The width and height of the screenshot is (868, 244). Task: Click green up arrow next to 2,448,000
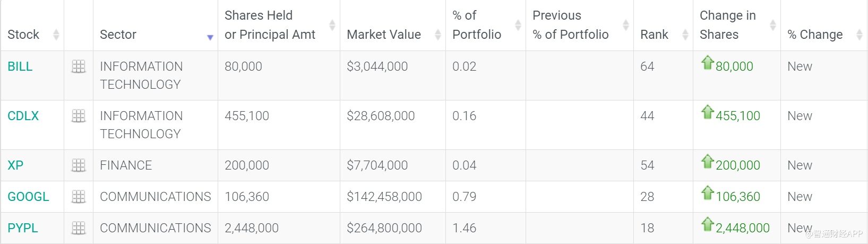tap(707, 224)
